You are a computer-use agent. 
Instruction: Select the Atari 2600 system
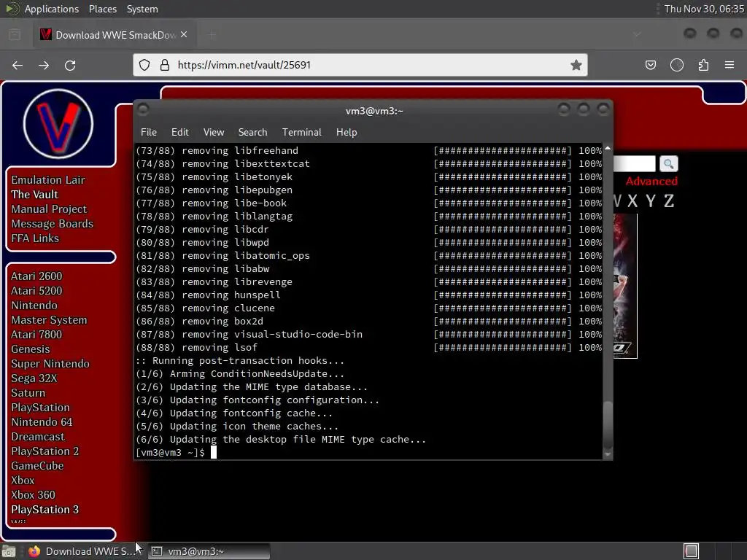pyautogui.click(x=36, y=276)
